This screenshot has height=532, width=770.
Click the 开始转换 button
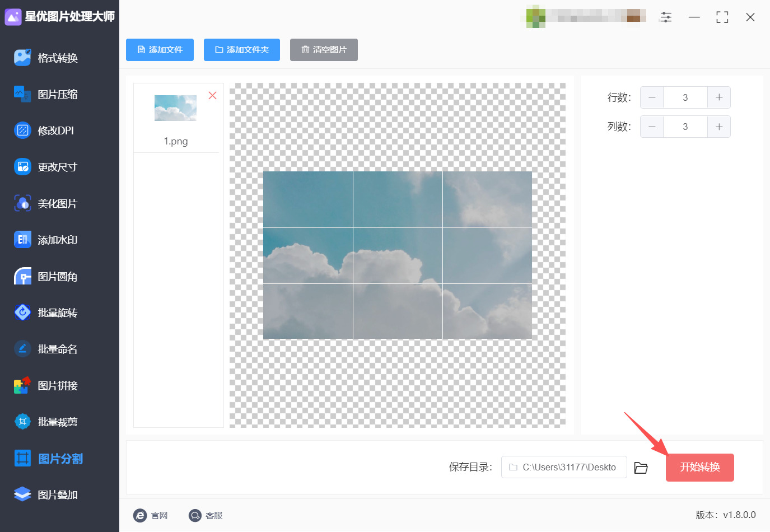699,467
